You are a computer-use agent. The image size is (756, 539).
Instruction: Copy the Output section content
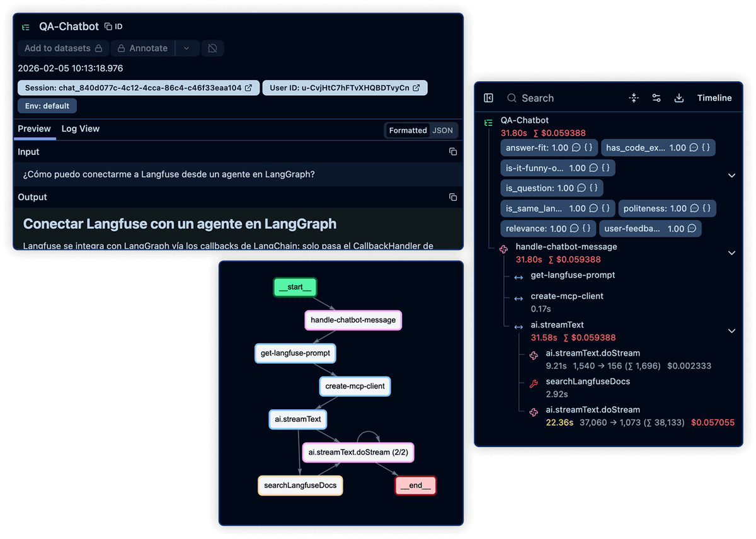452,197
